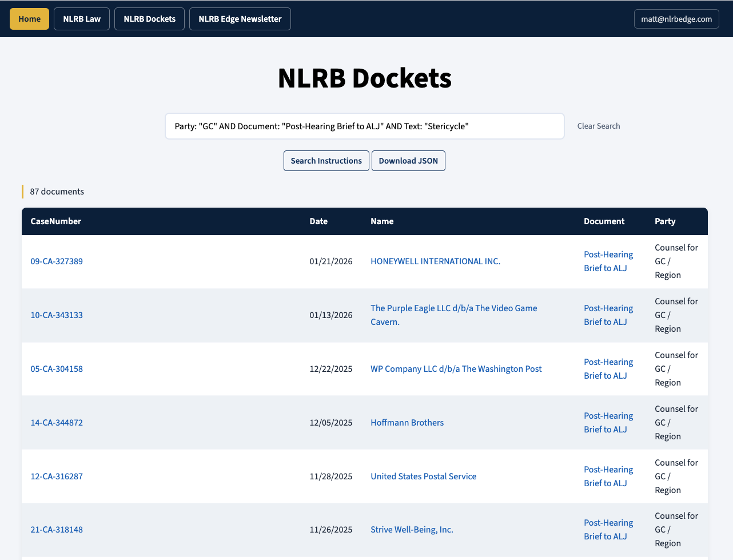Open The Purple Eagle LLC case name
The image size is (733, 560).
coord(454,315)
